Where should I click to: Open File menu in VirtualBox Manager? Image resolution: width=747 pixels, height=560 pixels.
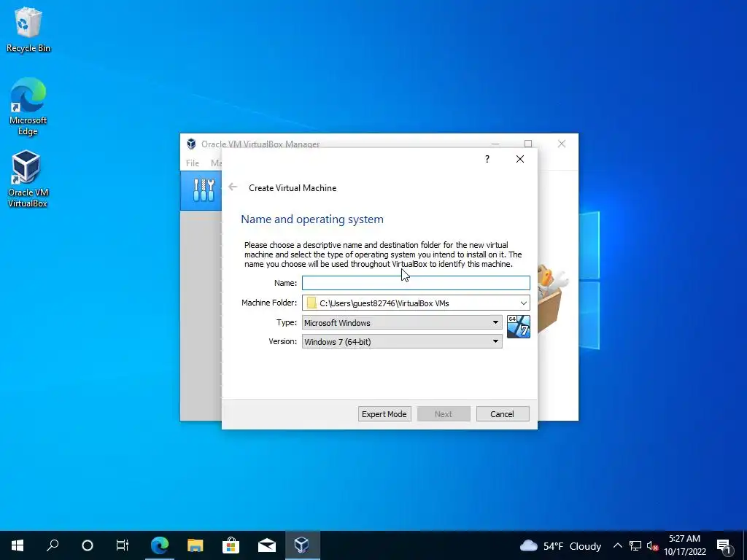[x=193, y=163]
